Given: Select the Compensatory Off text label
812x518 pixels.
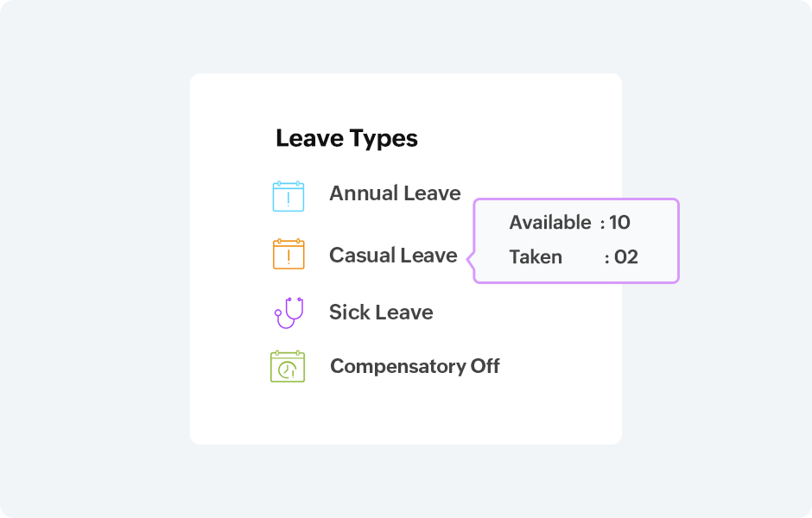Looking at the screenshot, I should tap(415, 366).
